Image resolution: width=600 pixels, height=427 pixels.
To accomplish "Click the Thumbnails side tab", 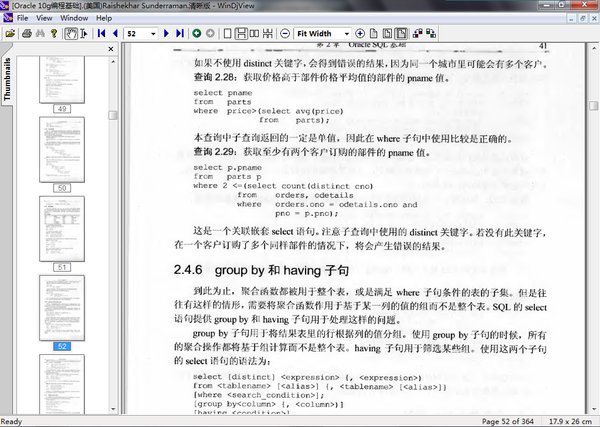I will (x=7, y=78).
